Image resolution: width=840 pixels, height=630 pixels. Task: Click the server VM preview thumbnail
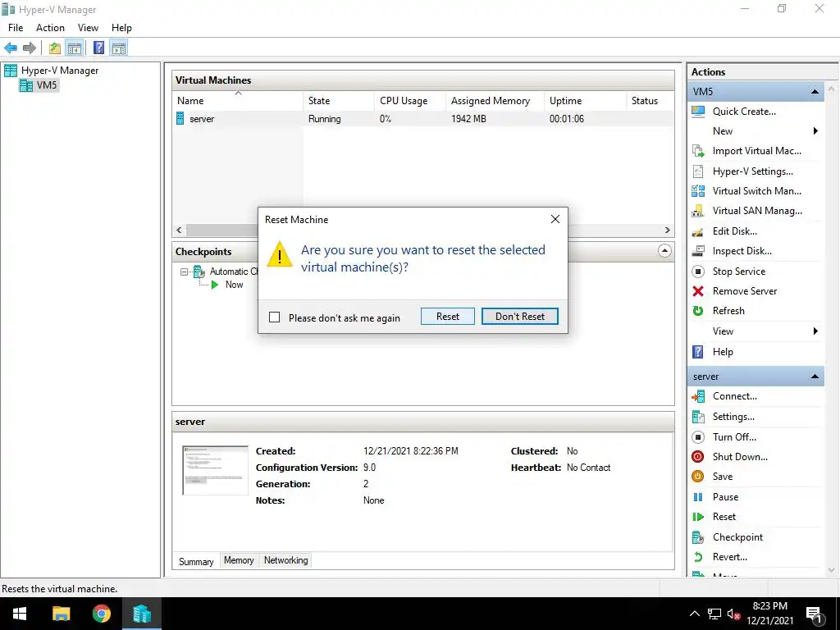pyautogui.click(x=215, y=470)
